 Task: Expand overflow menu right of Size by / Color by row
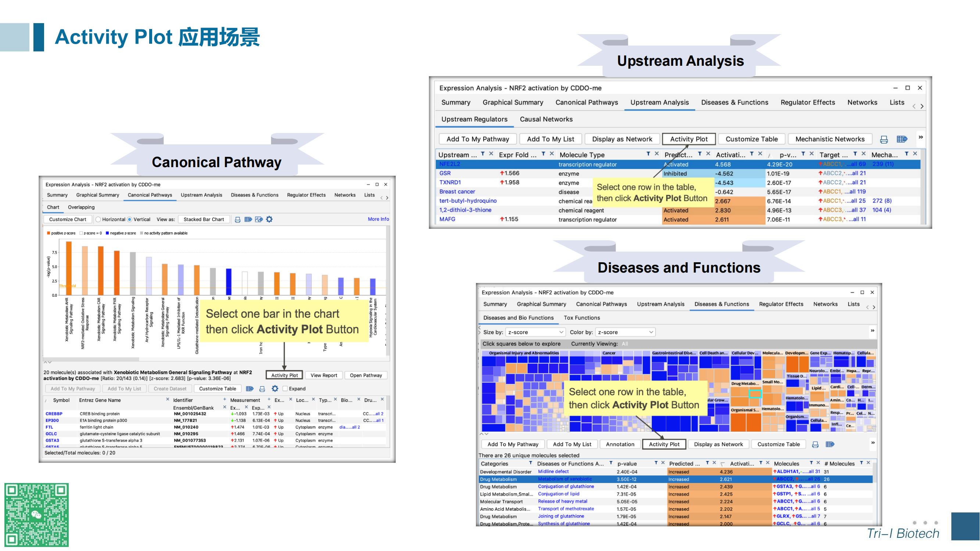pos(873,331)
